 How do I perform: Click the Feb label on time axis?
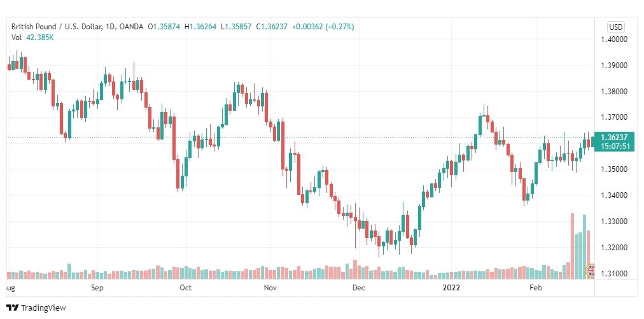536,288
